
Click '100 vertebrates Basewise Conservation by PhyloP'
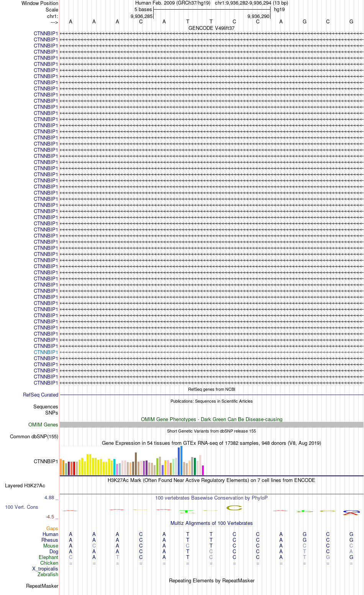pos(212,498)
